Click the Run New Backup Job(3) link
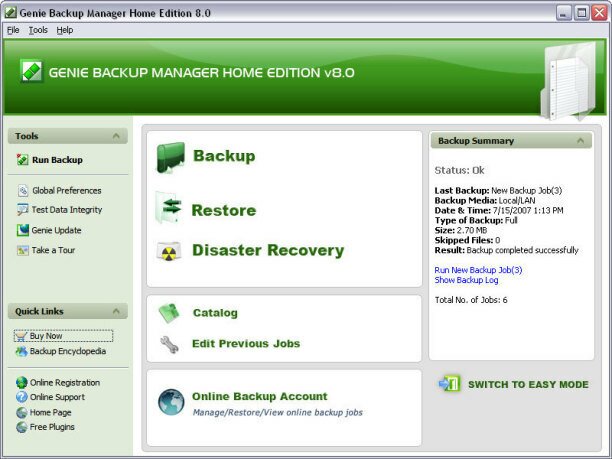 [478, 270]
